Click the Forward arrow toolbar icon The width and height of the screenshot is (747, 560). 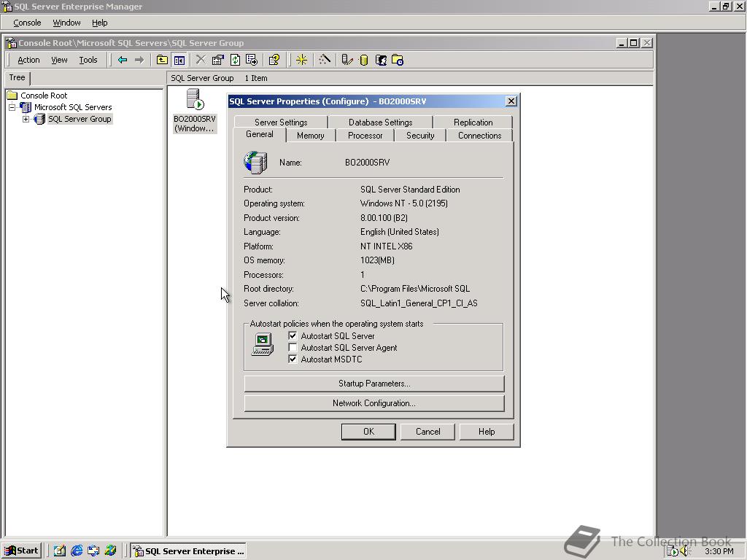click(x=139, y=60)
